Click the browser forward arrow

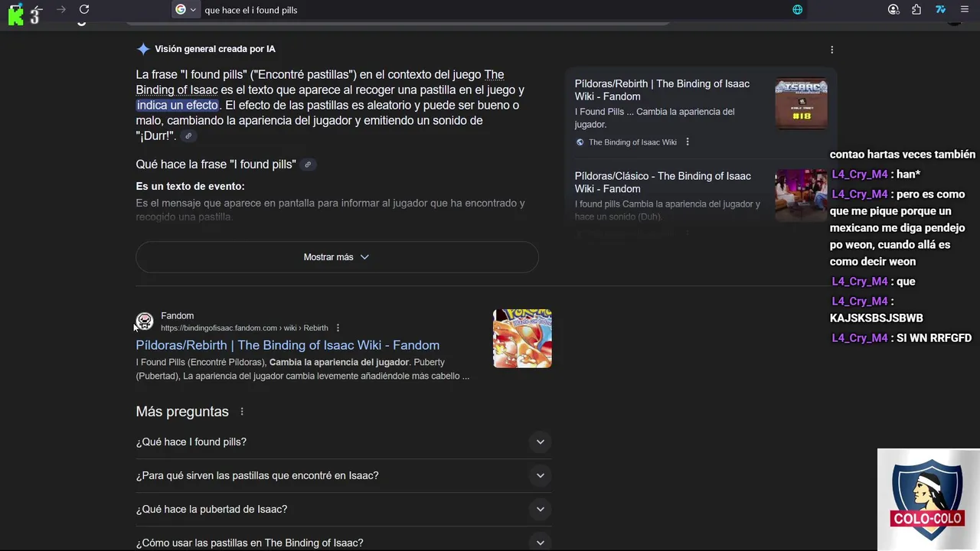(x=61, y=9)
